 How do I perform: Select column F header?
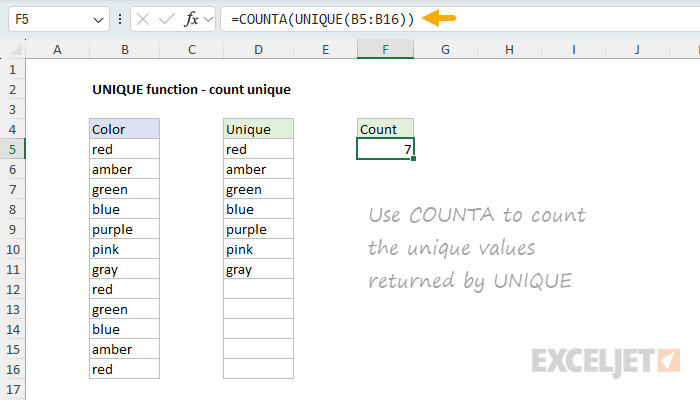(x=385, y=49)
